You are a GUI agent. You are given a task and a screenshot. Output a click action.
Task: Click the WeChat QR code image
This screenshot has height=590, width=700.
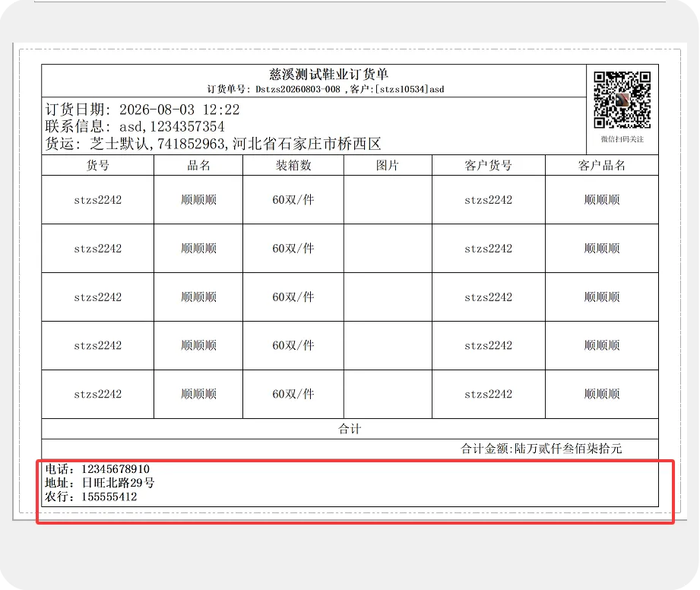click(622, 100)
